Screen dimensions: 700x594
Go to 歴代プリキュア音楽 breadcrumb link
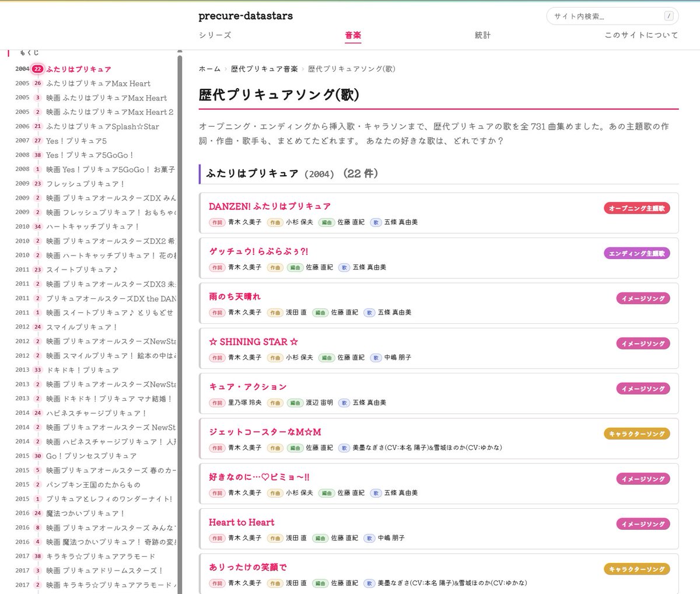tap(264, 69)
